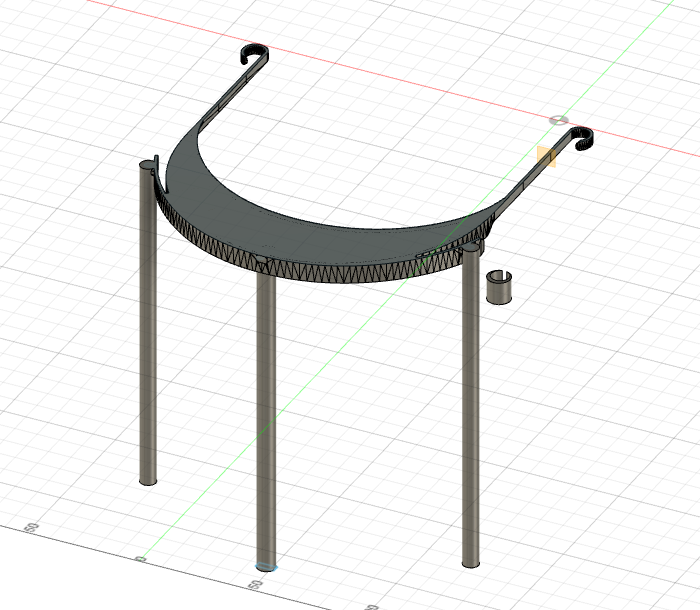Image resolution: width=700 pixels, height=610 pixels.
Task: Select the rightmost support cylinder
Action: (471, 406)
